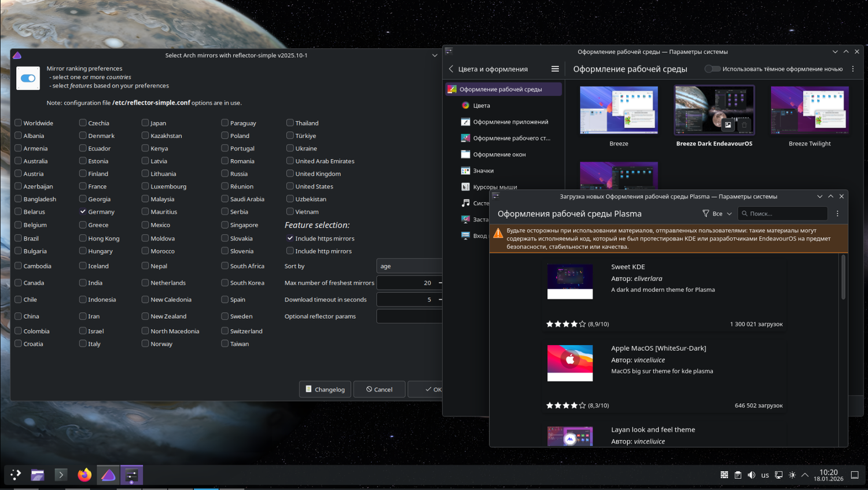868x490 pixels.
Task: Click the show desktop icon on the panel
Action: [x=855, y=475]
